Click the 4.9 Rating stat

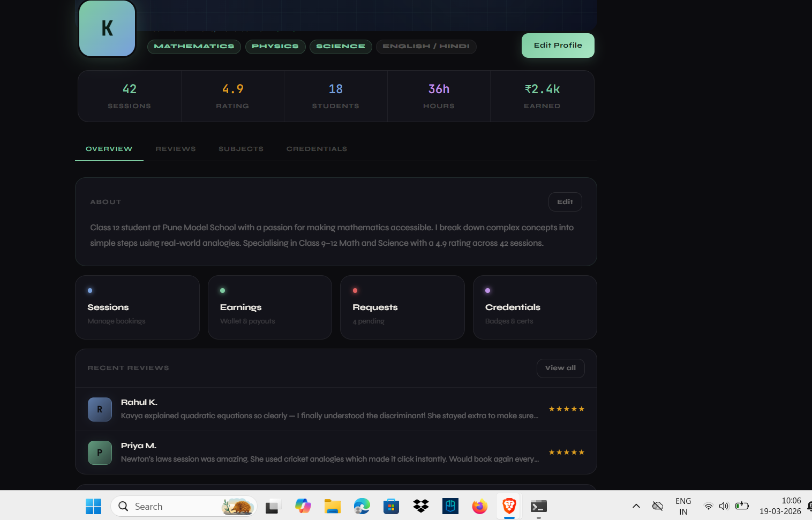(232, 96)
